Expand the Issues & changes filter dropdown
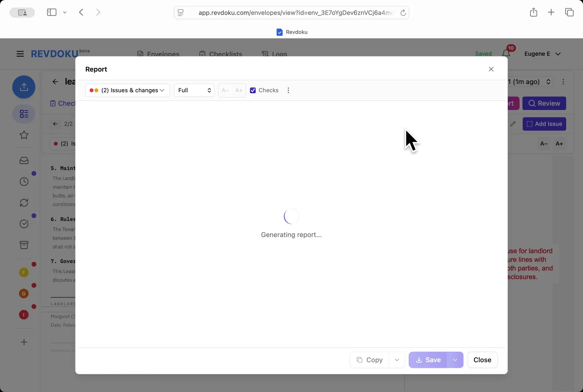583x392 pixels. (127, 90)
